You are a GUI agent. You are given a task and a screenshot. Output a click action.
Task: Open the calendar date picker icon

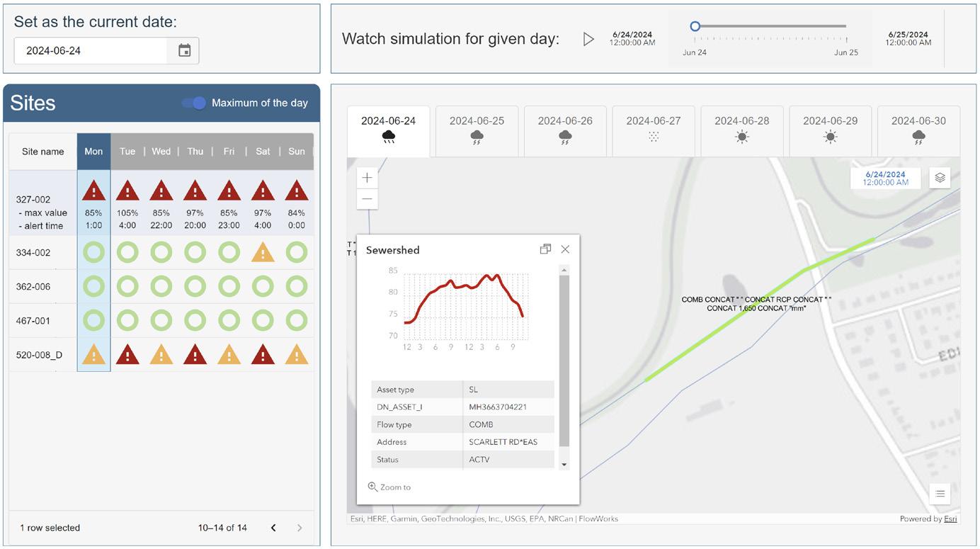[x=184, y=50]
